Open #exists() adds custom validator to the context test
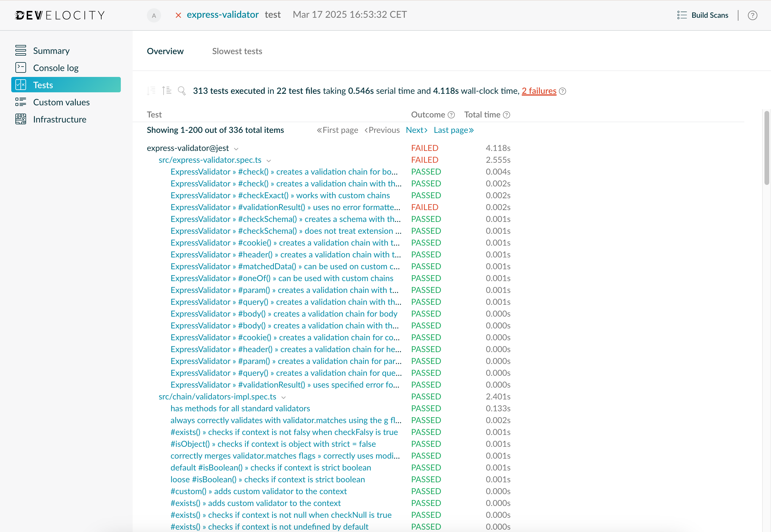This screenshot has height=532, width=771. click(256, 503)
